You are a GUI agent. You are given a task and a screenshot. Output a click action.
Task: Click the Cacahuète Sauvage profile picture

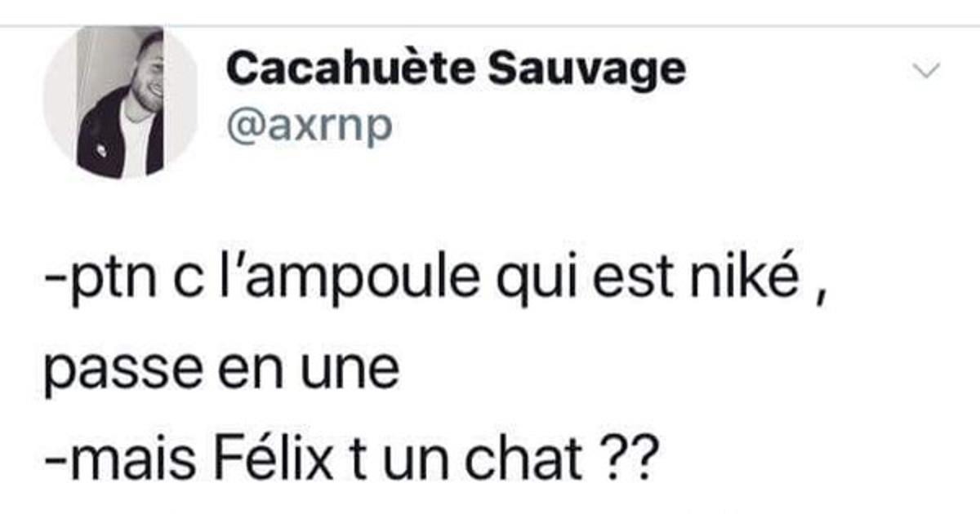tap(121, 102)
